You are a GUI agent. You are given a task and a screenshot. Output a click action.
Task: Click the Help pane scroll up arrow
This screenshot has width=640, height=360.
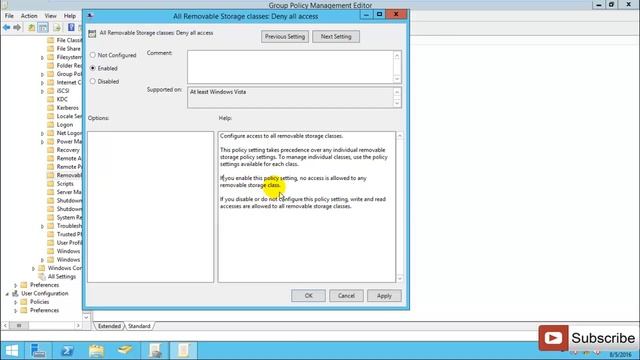(x=400, y=136)
